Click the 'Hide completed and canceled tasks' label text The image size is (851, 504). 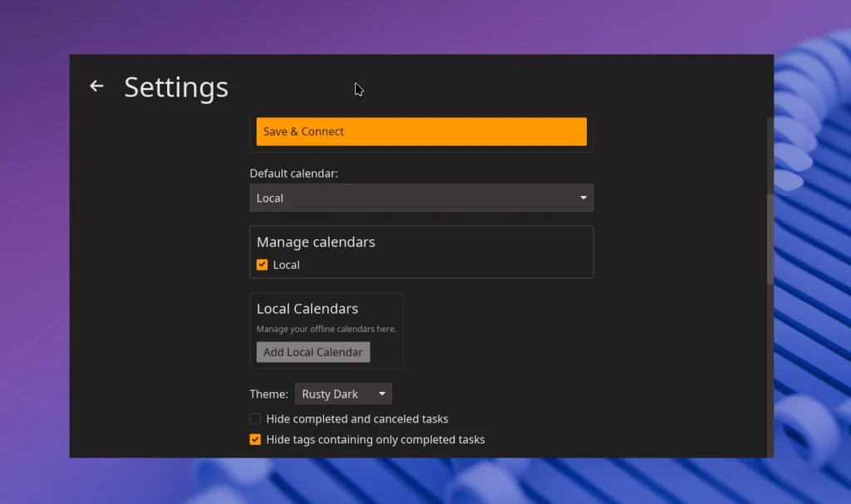pyautogui.click(x=357, y=419)
